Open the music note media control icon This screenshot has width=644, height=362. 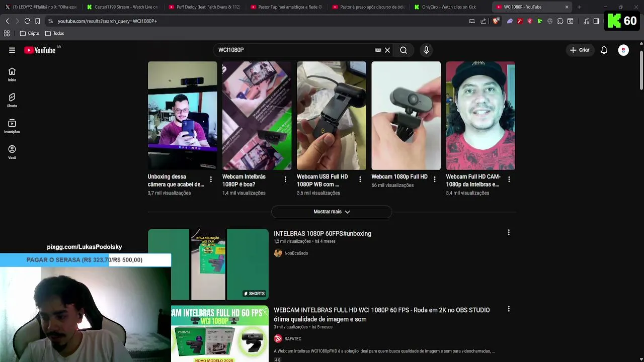[587, 21]
